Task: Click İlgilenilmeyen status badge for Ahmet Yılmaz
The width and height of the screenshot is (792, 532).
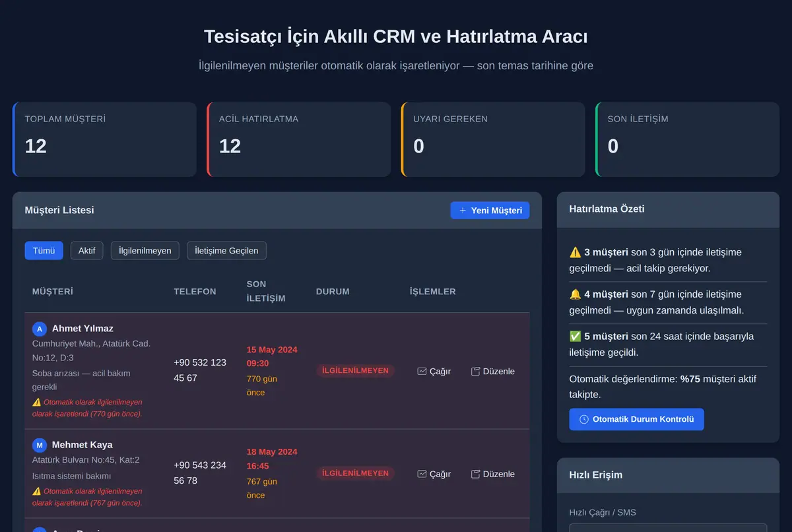Action: click(x=355, y=371)
